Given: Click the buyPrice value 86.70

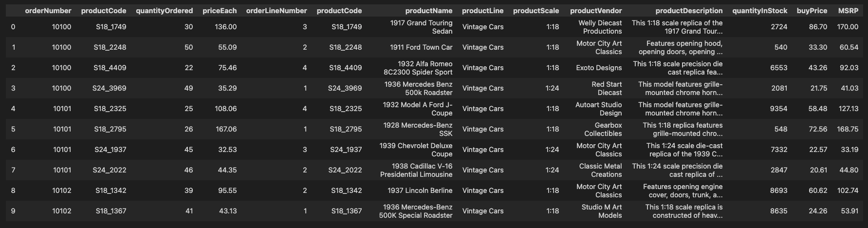Looking at the screenshot, I should point(818,27).
